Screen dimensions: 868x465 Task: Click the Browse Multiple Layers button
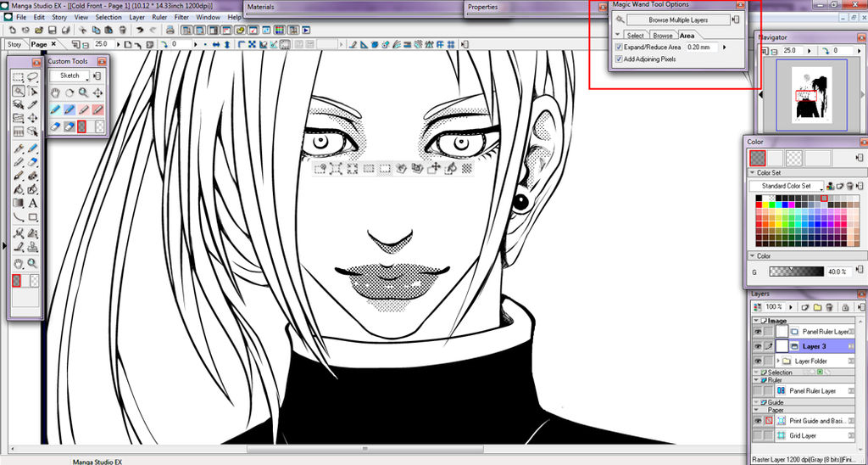click(x=676, y=20)
